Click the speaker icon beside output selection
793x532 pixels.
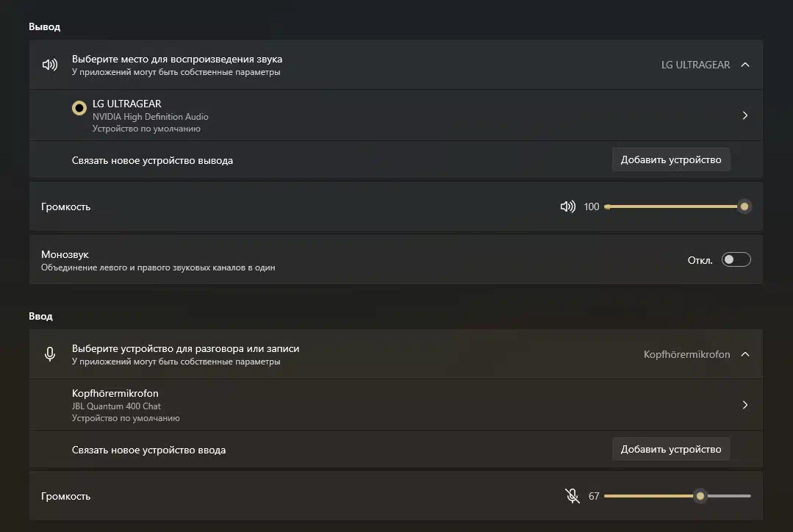(x=49, y=65)
